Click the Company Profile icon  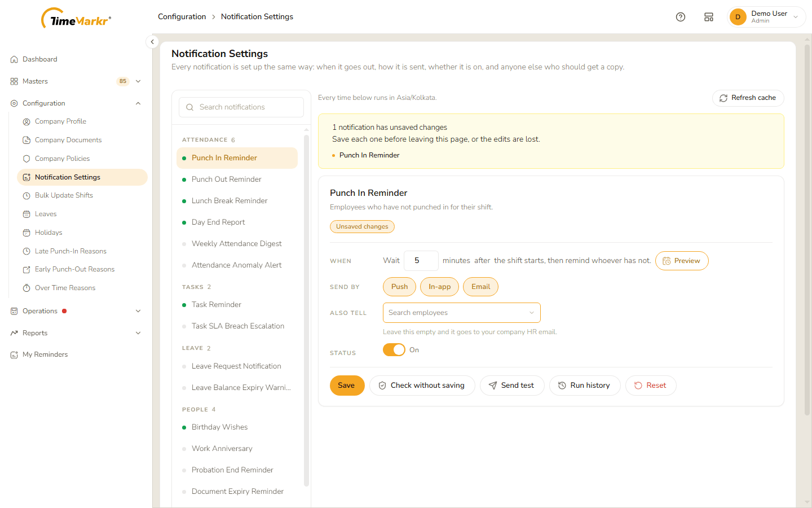click(x=27, y=121)
